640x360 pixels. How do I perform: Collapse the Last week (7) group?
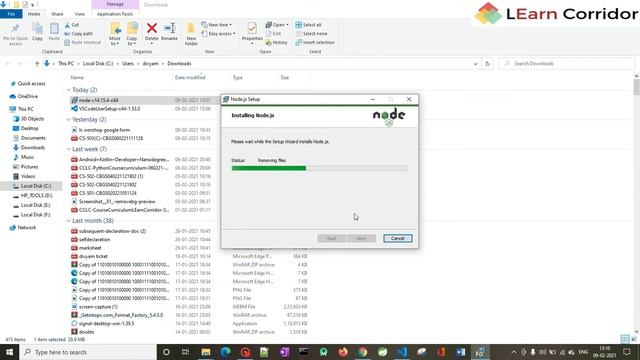pos(69,149)
